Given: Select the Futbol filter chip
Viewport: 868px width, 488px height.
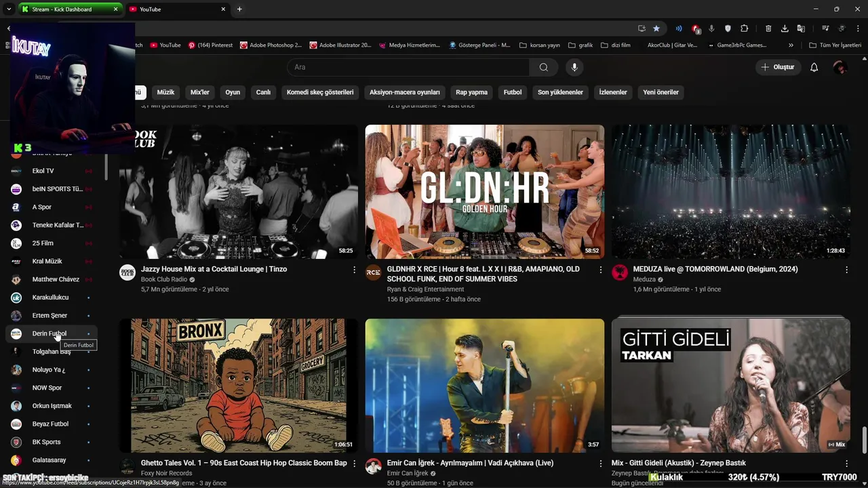Looking at the screenshot, I should pos(513,92).
